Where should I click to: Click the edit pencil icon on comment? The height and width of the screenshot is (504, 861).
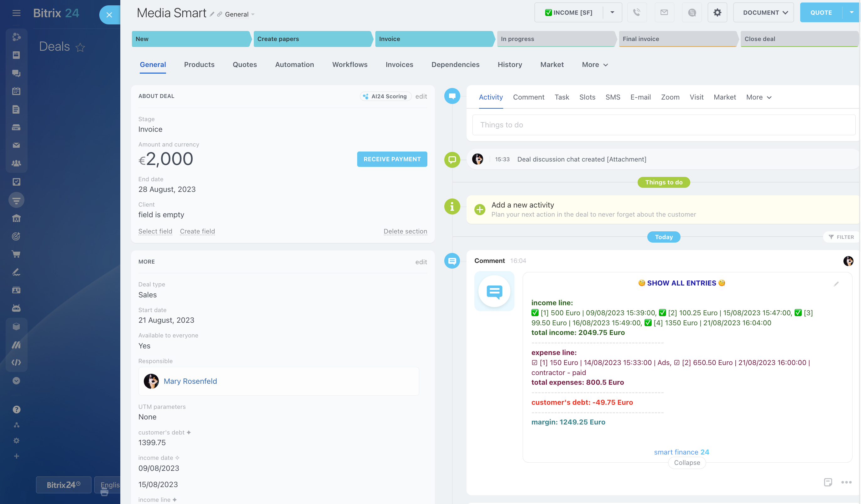[x=836, y=284]
